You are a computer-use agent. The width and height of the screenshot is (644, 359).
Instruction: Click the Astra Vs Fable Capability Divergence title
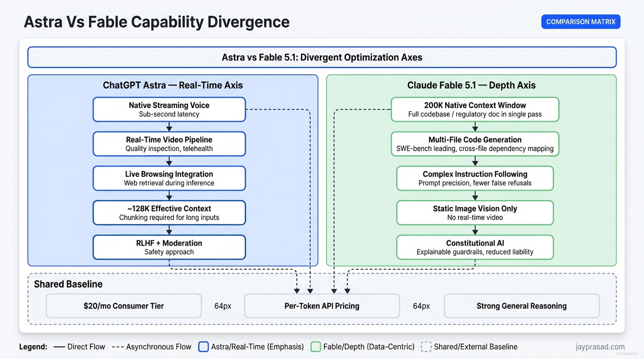[x=157, y=22]
